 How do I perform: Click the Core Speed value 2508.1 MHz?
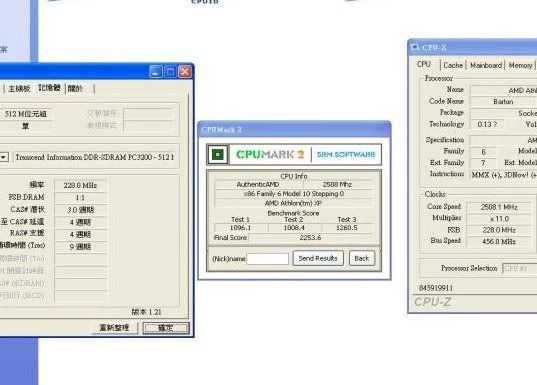[x=499, y=207]
